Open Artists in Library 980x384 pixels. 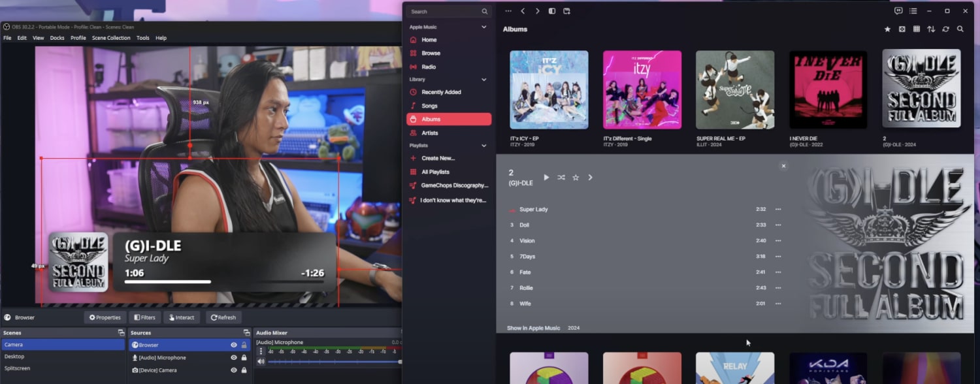448,133
